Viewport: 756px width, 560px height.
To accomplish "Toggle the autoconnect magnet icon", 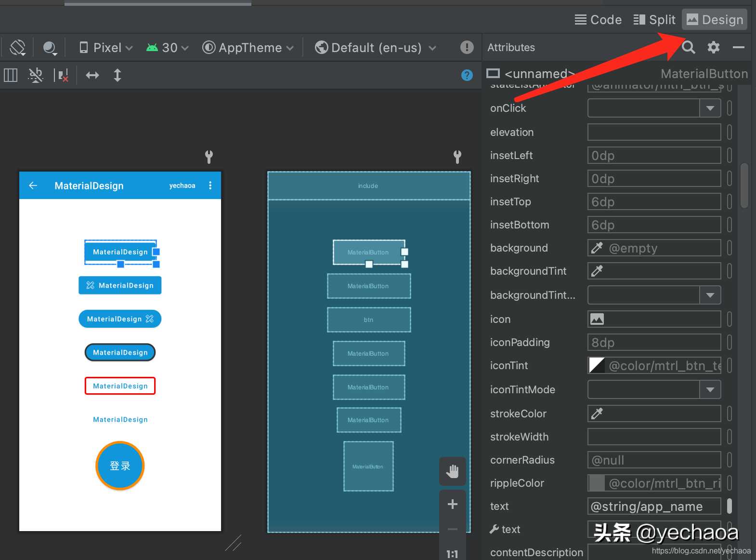I will coord(36,75).
